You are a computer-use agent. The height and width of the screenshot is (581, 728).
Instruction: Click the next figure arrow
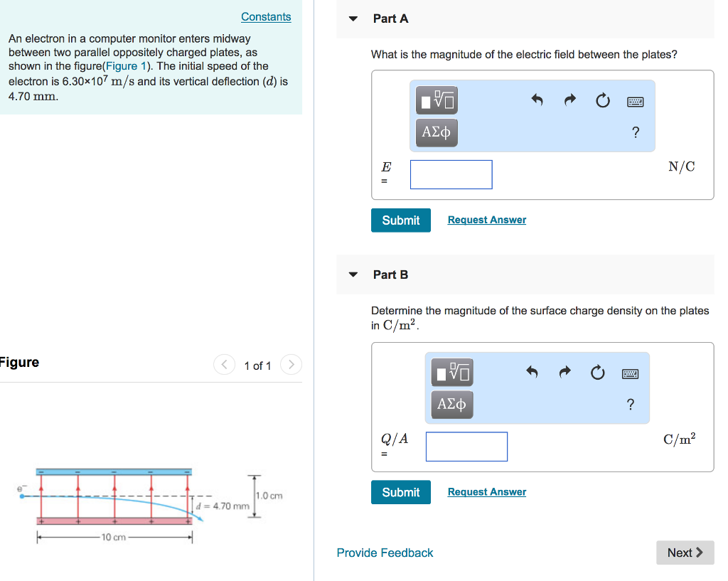(x=291, y=364)
